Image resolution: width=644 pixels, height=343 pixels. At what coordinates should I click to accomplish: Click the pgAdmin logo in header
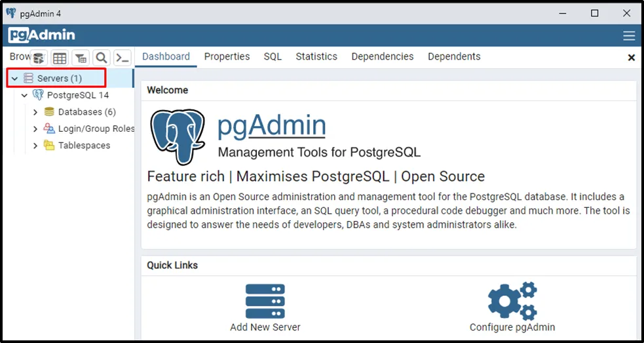pyautogui.click(x=42, y=35)
